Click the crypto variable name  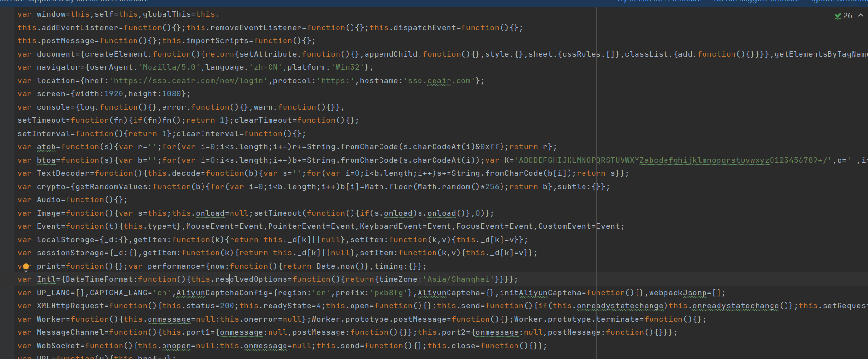pos(51,187)
